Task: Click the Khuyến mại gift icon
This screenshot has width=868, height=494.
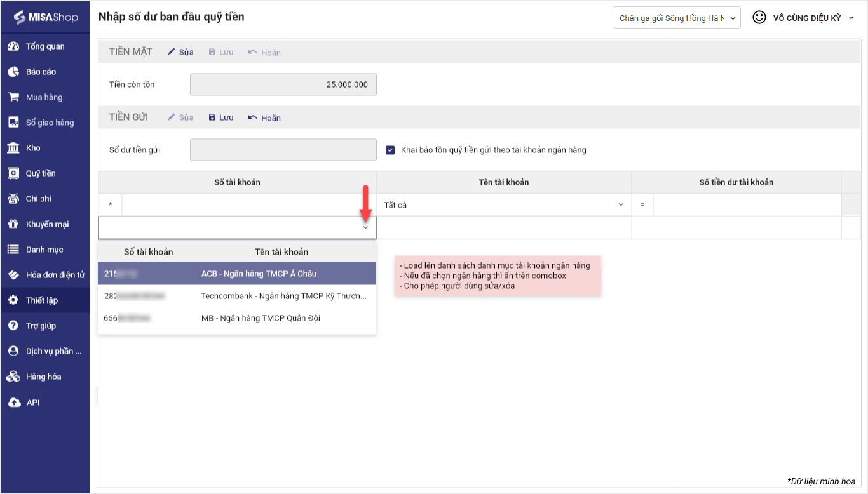Action: pos(13,224)
